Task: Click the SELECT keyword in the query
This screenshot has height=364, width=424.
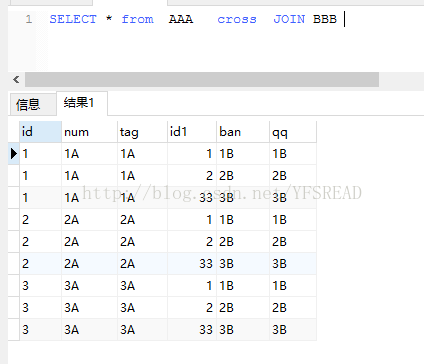Action: click(x=73, y=19)
